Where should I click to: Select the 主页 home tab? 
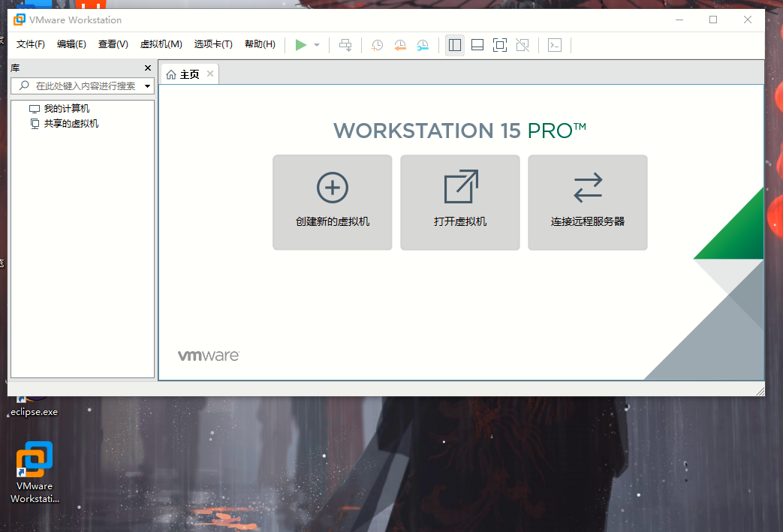[189, 74]
